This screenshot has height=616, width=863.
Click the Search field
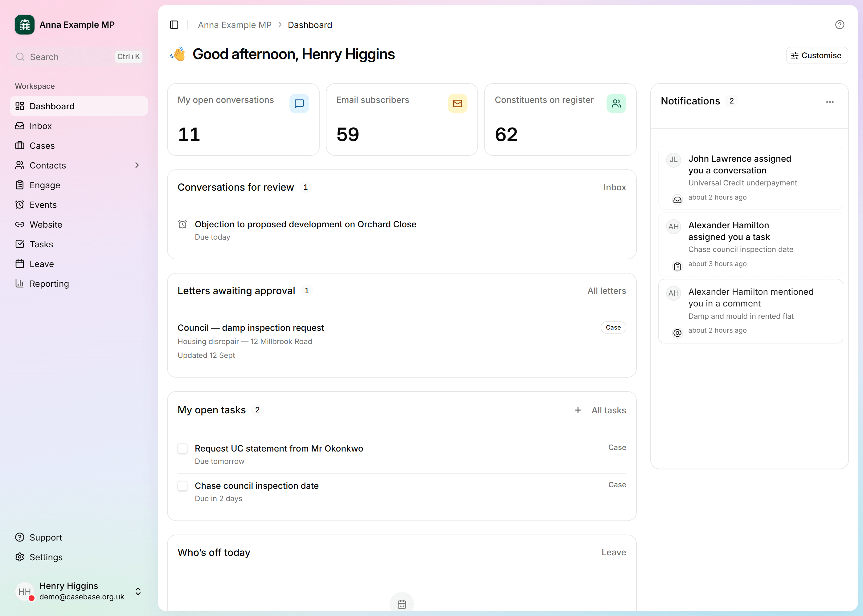click(79, 57)
